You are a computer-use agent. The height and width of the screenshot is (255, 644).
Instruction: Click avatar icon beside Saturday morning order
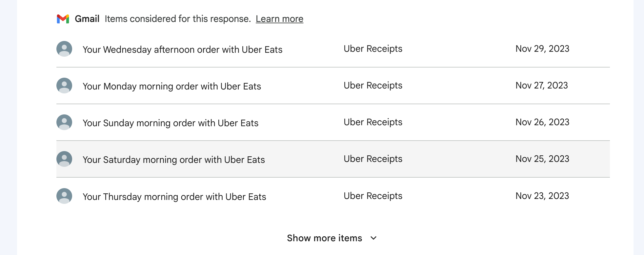64,159
